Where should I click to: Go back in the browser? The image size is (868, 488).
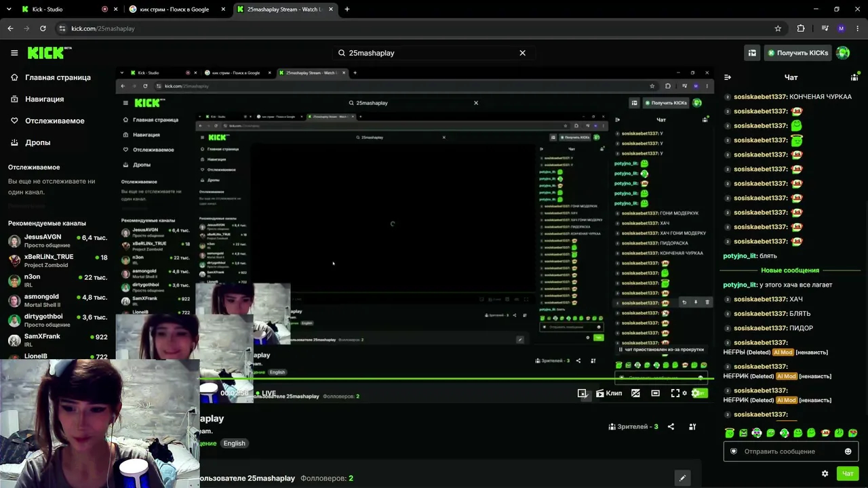10,28
